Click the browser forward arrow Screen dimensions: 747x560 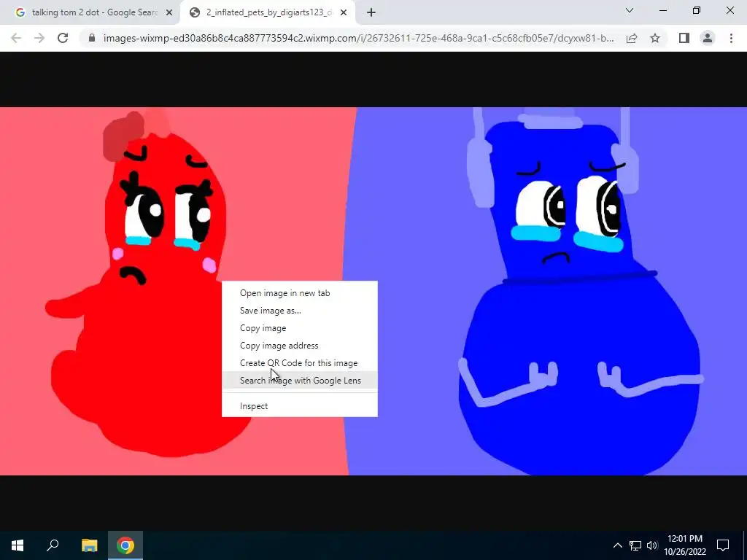[39, 38]
